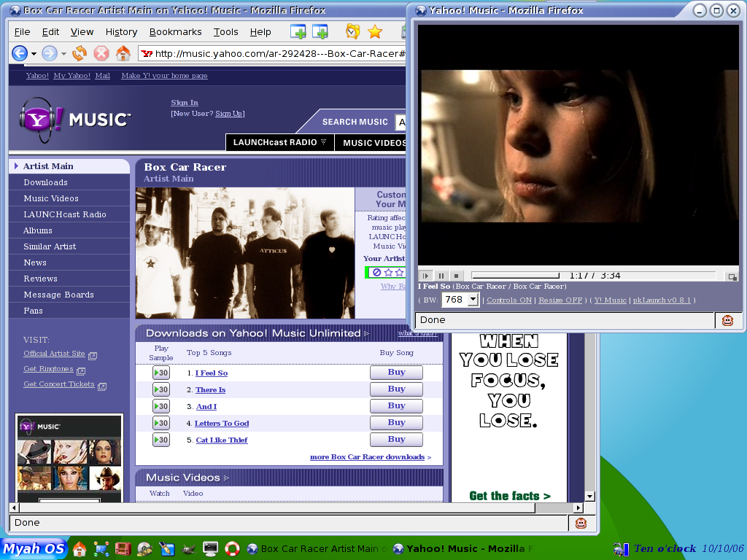Screen dimensions: 747x560
Task: Open the Official Artist Site link
Action: point(54,354)
